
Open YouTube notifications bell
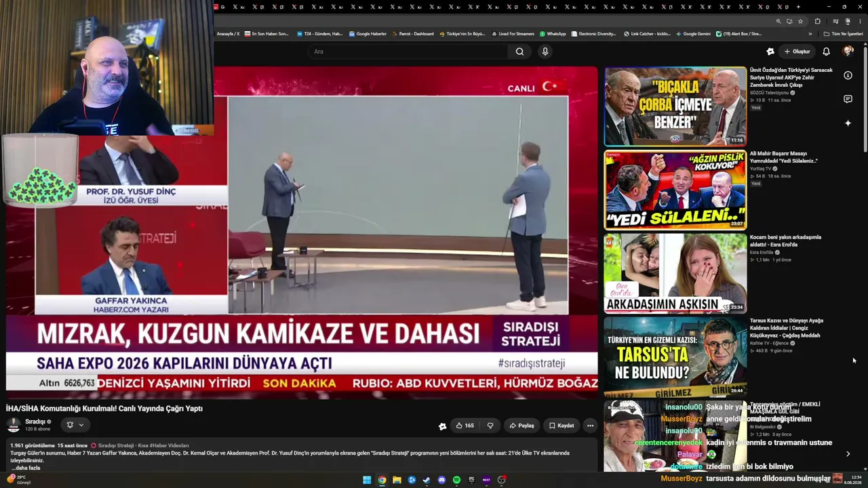826,52
